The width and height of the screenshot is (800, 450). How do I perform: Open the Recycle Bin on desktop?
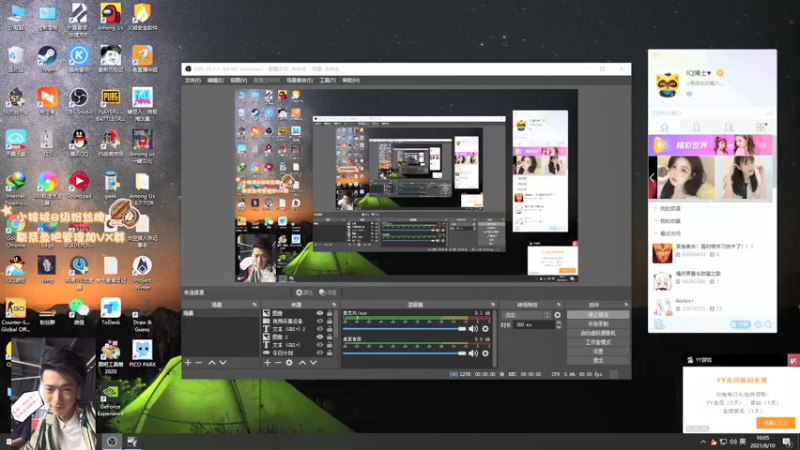coord(16,59)
